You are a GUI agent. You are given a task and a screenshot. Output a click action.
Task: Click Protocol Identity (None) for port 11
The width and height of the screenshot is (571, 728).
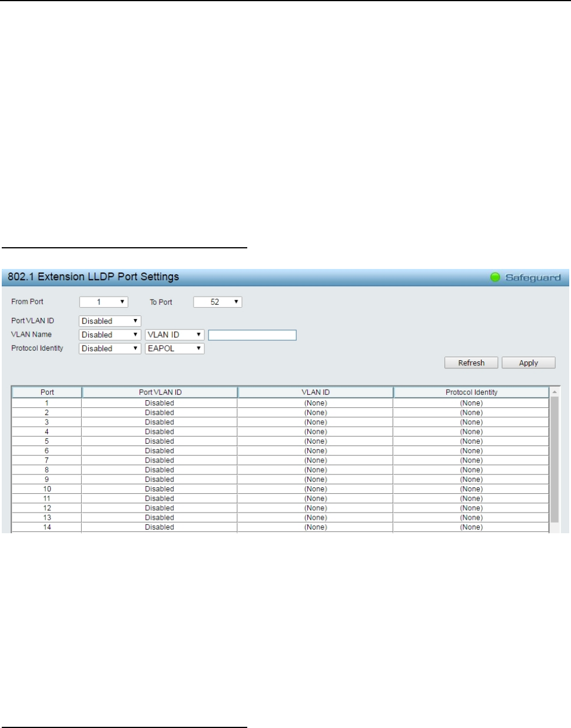click(472, 498)
